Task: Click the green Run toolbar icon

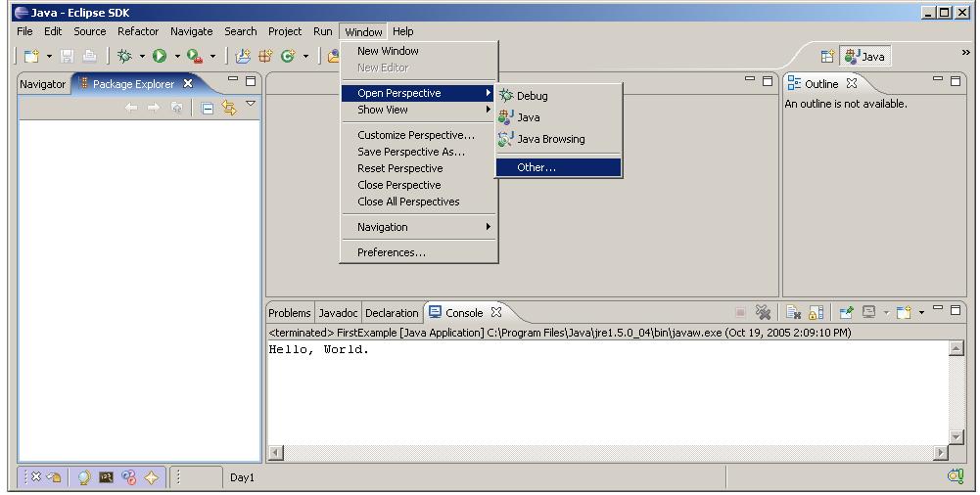Action: click(160, 56)
